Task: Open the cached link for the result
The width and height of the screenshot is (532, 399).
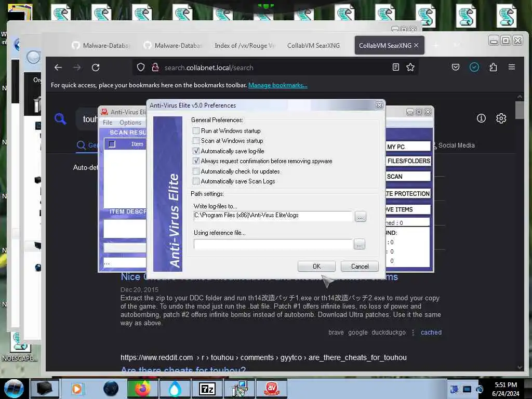Action: [431, 332]
